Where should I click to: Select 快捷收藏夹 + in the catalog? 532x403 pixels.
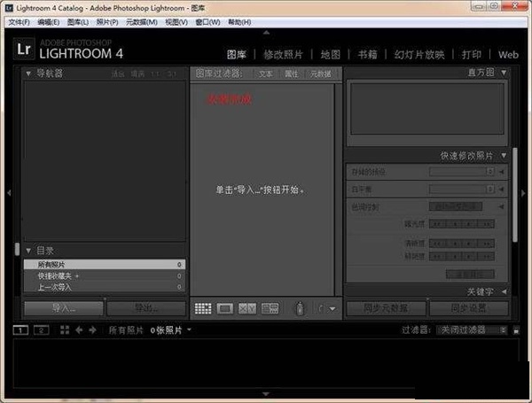coord(105,276)
